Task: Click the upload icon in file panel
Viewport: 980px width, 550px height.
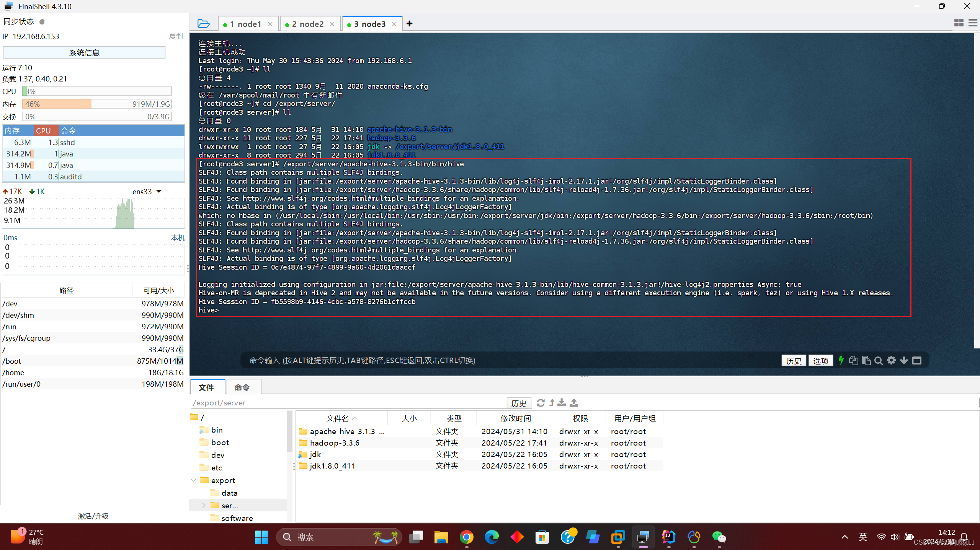Action: [574, 403]
